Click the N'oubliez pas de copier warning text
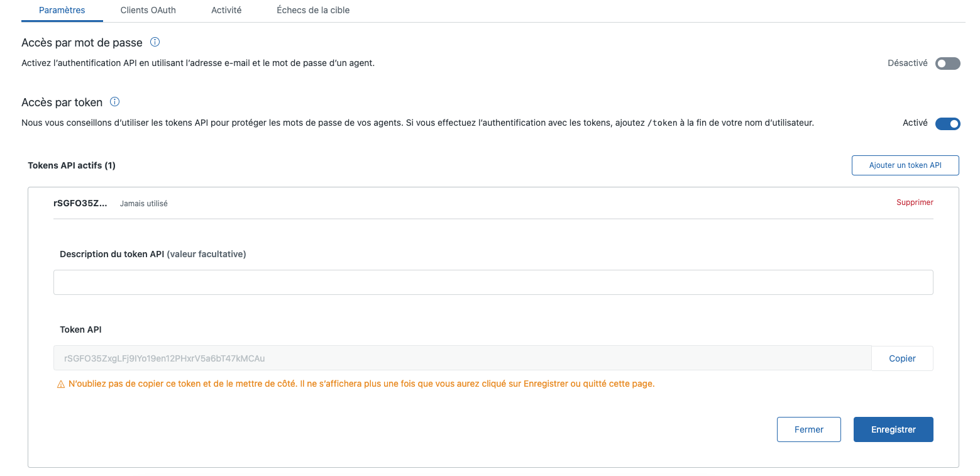The height and width of the screenshot is (476, 980). tap(361, 384)
